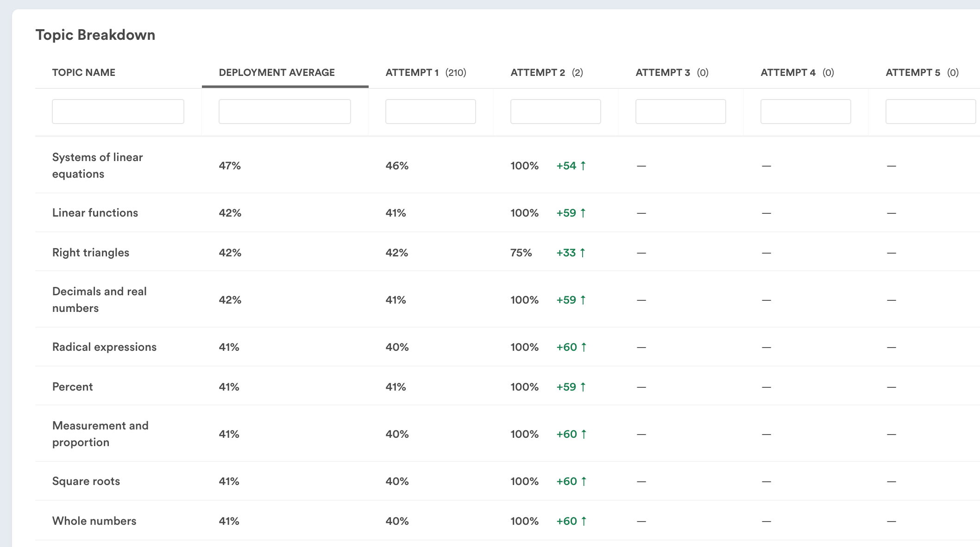
Task: Focus the Attempt 2 filter box
Action: point(555,112)
